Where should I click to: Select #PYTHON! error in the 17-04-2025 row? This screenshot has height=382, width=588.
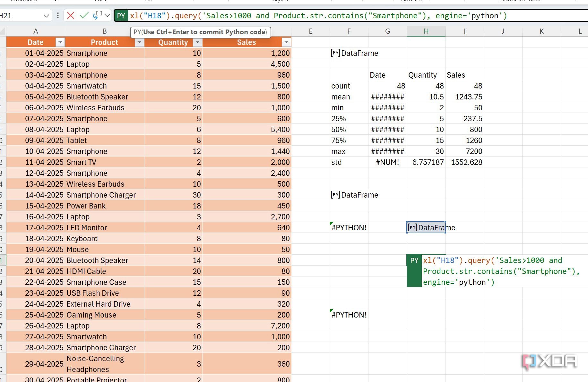coord(349,228)
